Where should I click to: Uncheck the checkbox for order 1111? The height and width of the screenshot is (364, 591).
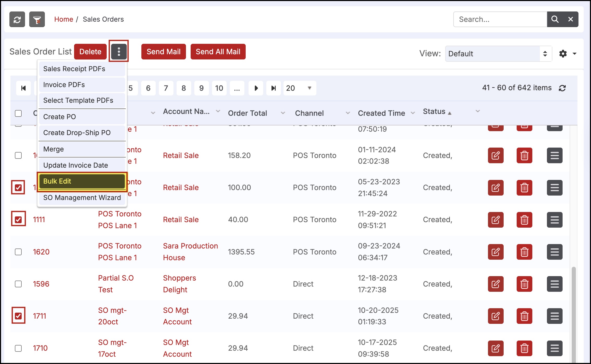click(x=18, y=220)
